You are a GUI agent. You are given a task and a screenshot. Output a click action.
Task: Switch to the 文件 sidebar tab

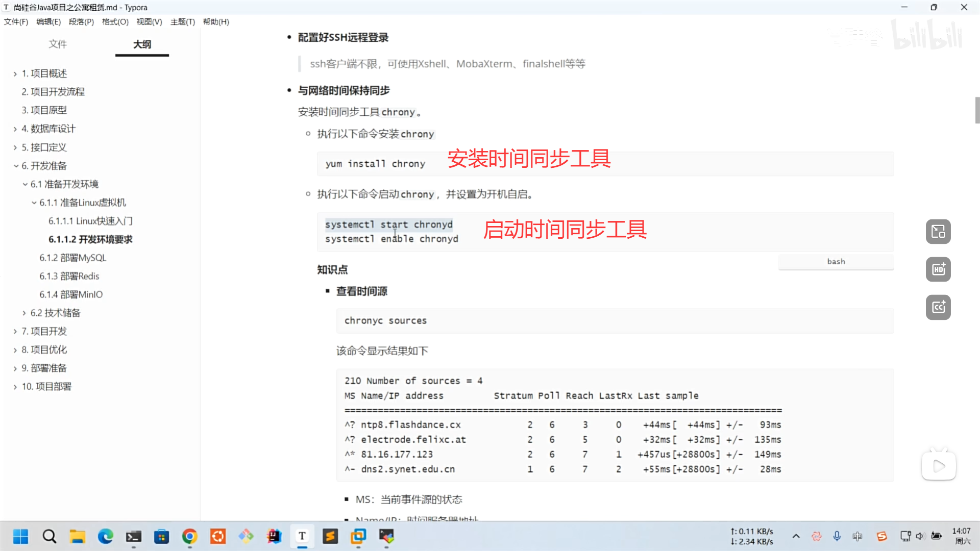(x=58, y=44)
